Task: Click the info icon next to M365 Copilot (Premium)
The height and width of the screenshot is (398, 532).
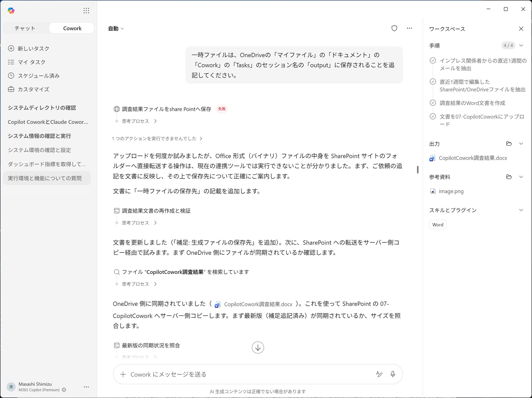Action: click(x=64, y=390)
